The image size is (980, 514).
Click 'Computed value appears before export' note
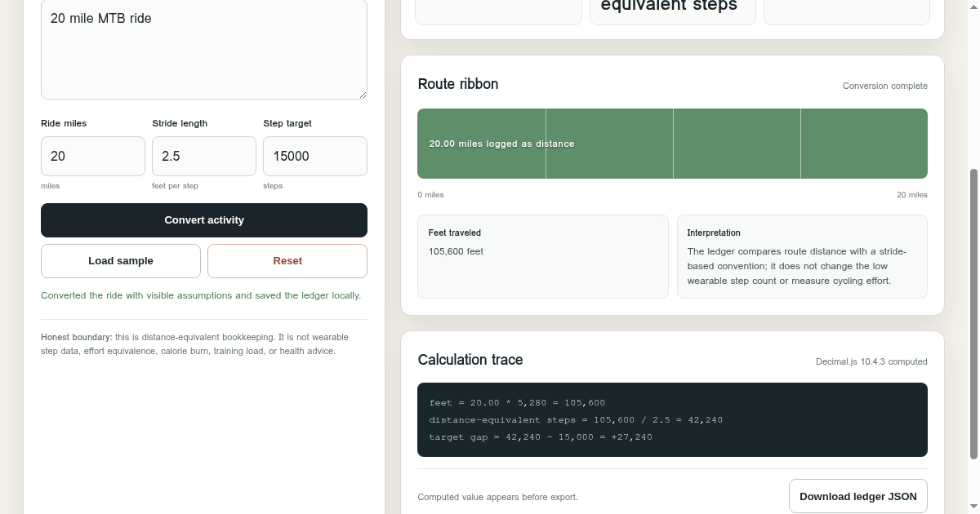[x=497, y=497]
